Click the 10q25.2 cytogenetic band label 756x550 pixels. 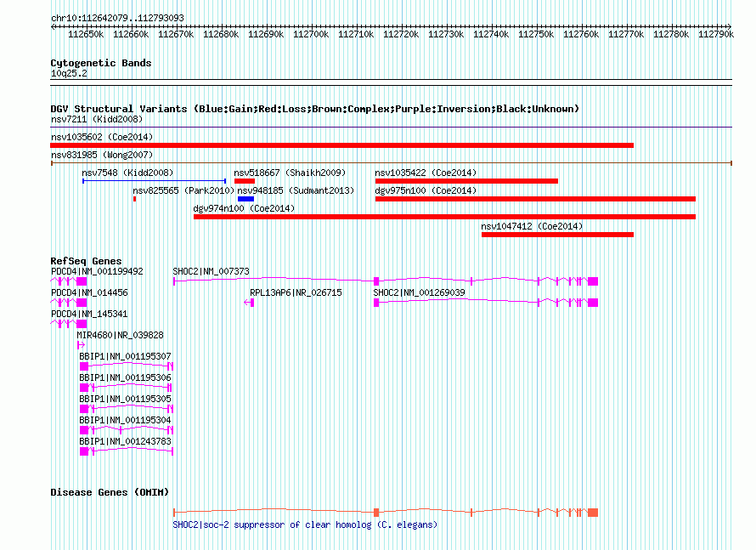pyautogui.click(x=69, y=73)
